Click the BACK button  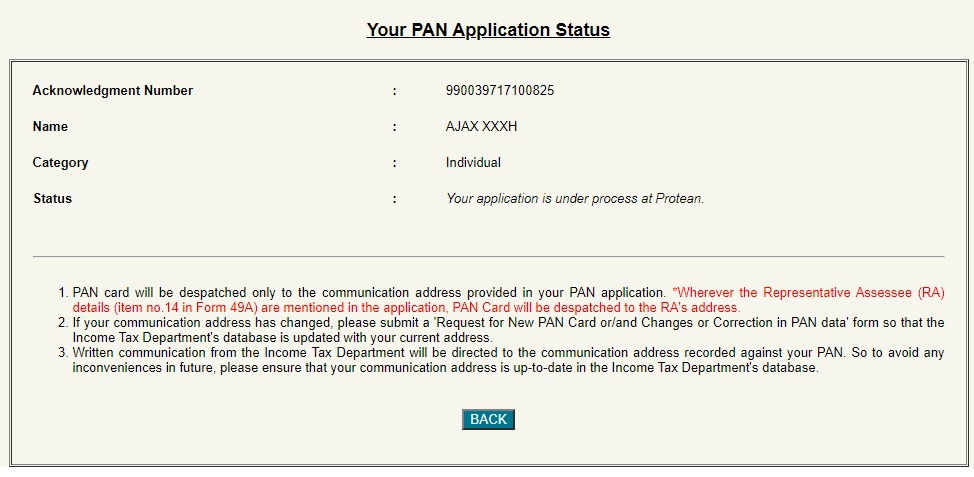coord(488,419)
